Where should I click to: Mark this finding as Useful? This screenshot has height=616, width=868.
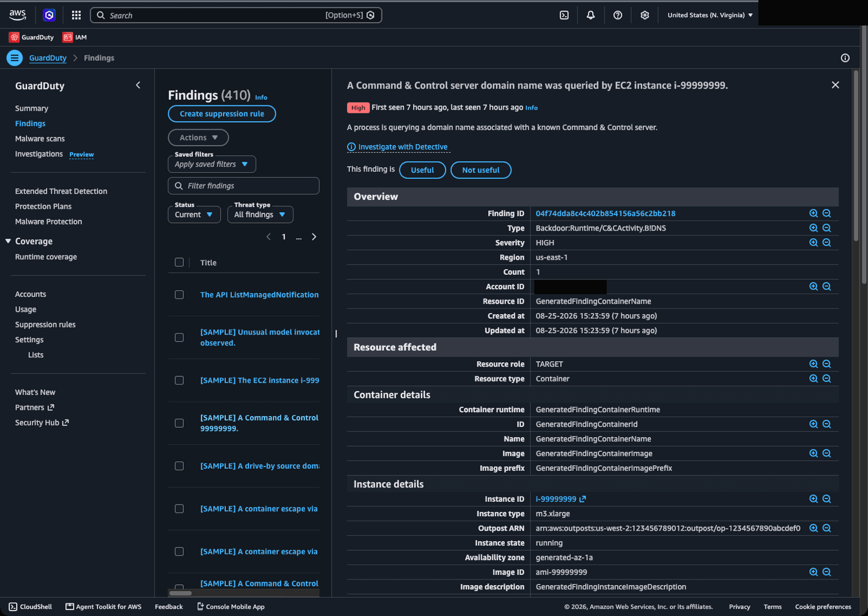[422, 170]
